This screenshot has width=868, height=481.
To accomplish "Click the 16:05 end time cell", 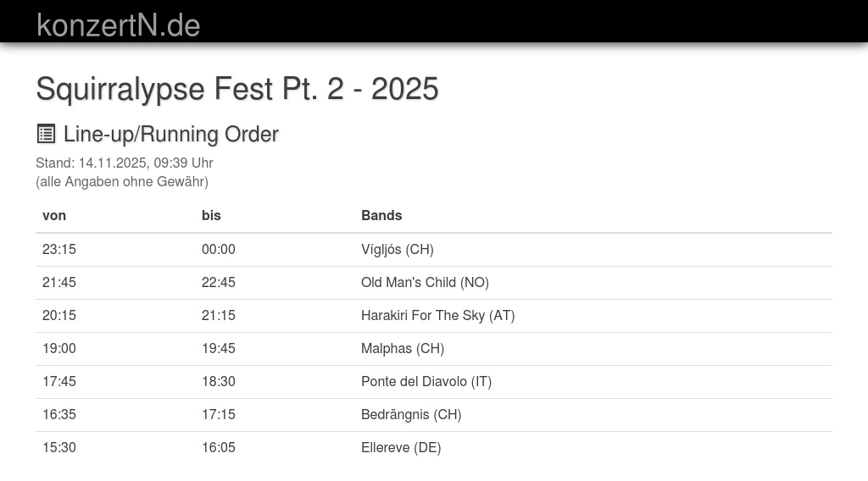I will pos(219,447).
